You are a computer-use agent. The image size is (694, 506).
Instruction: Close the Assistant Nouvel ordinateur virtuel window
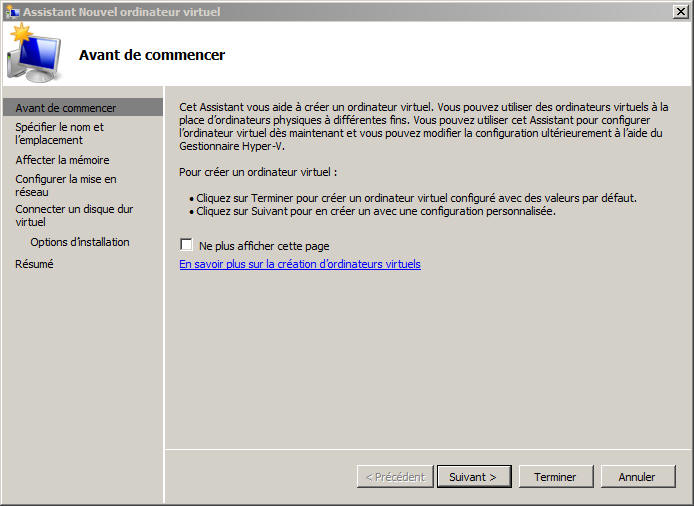[x=681, y=12]
